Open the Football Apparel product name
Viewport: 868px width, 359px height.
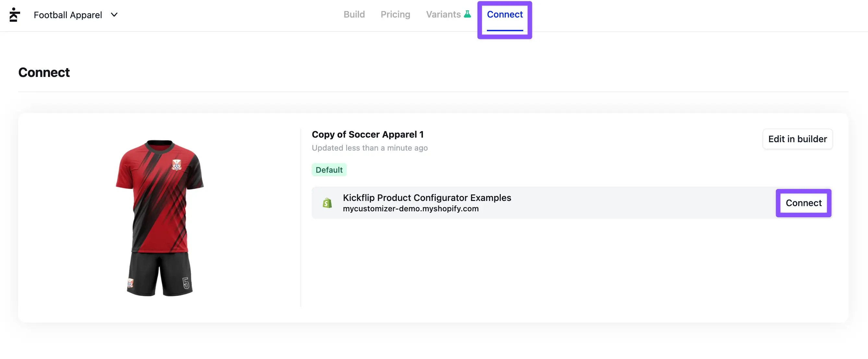click(68, 15)
